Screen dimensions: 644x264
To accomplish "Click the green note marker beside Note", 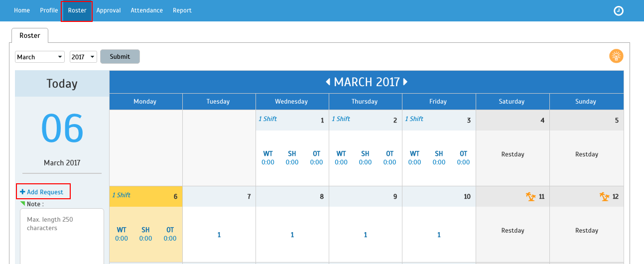I will [22, 203].
